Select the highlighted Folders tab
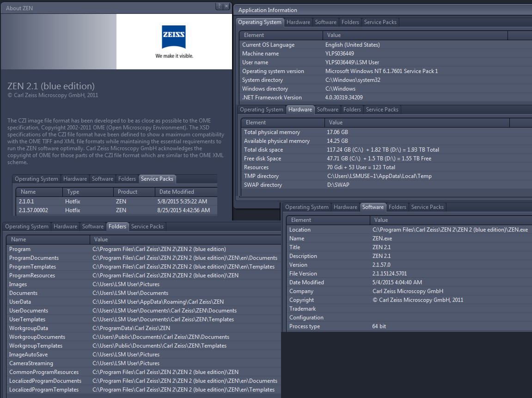532x398 pixels. pyautogui.click(x=117, y=227)
